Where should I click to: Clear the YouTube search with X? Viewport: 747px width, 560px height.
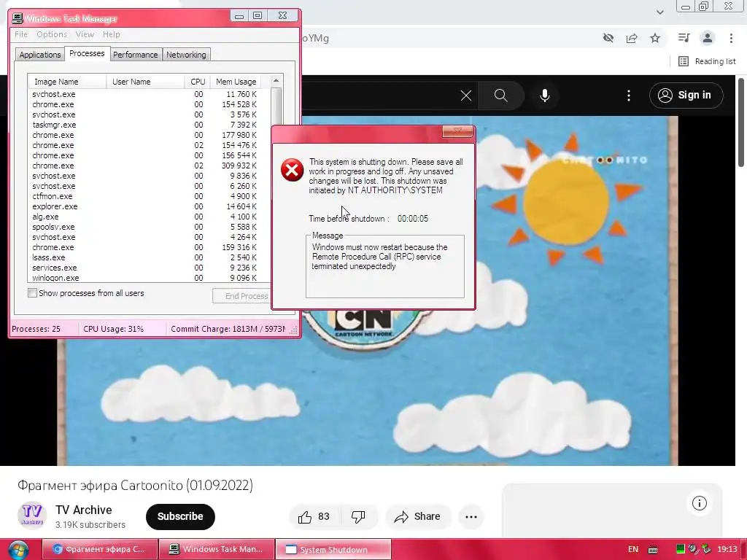[466, 96]
